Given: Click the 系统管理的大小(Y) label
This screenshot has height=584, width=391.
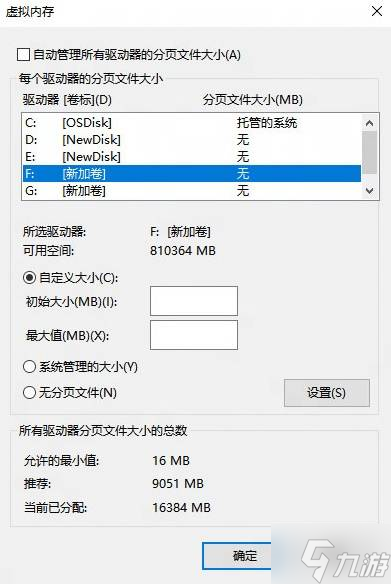Looking at the screenshot, I should click(89, 367).
